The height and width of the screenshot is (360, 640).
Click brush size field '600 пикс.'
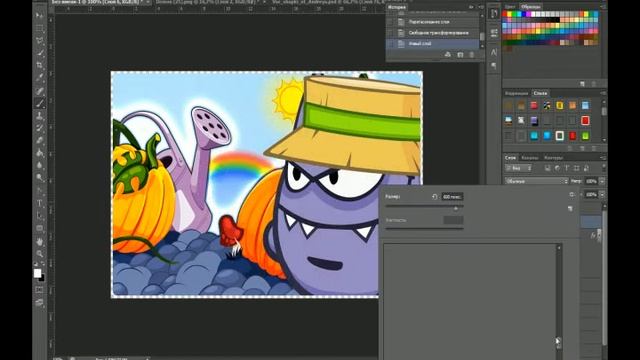click(x=452, y=197)
